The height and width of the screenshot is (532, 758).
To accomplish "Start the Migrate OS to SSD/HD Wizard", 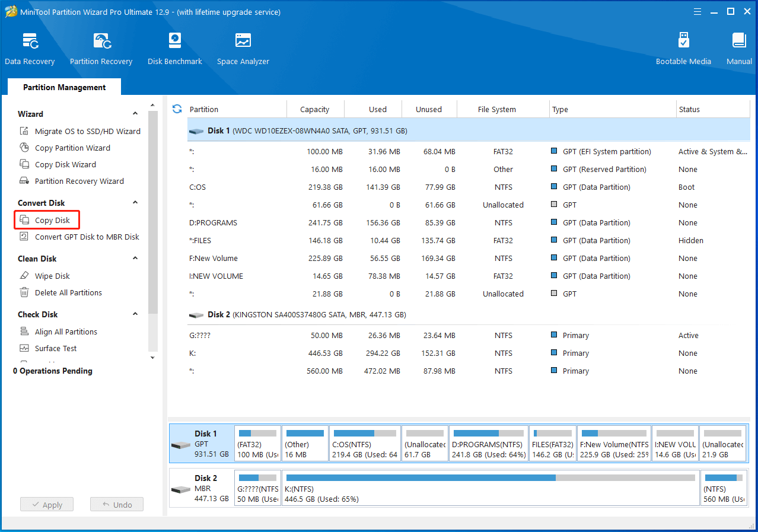I will [x=81, y=131].
